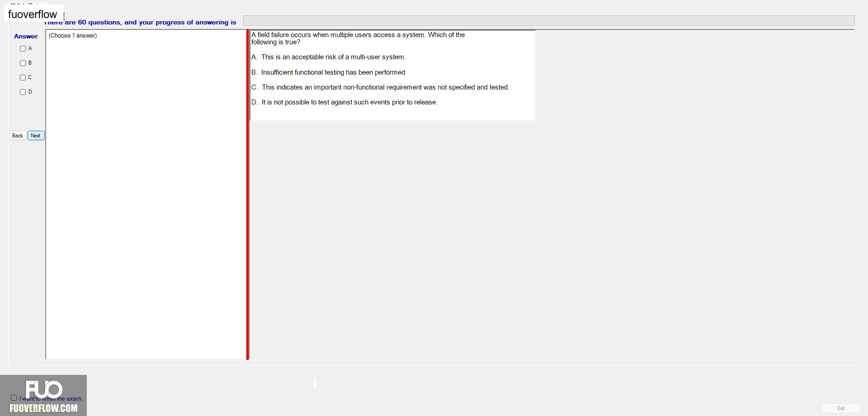
Task: Click the Exit button
Action: tap(841, 408)
